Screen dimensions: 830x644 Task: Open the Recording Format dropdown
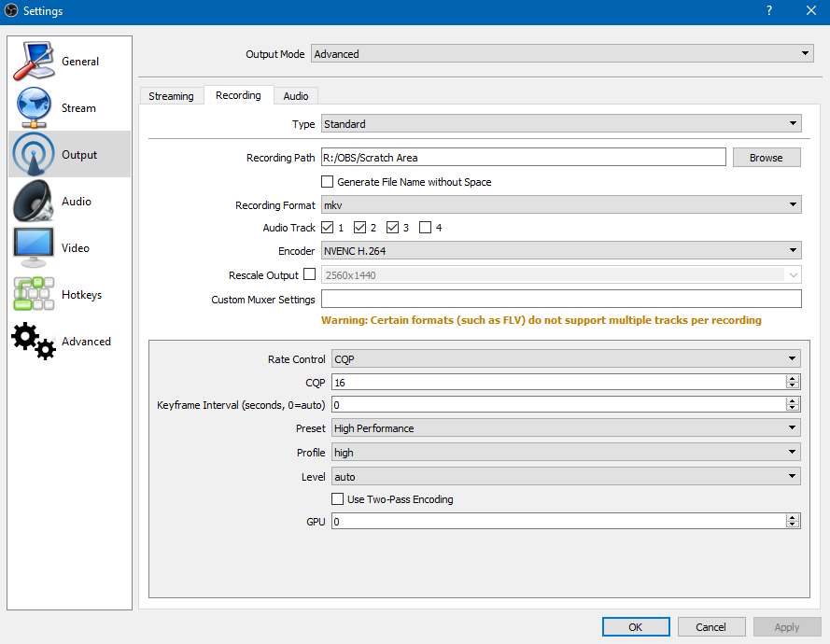[560, 205]
